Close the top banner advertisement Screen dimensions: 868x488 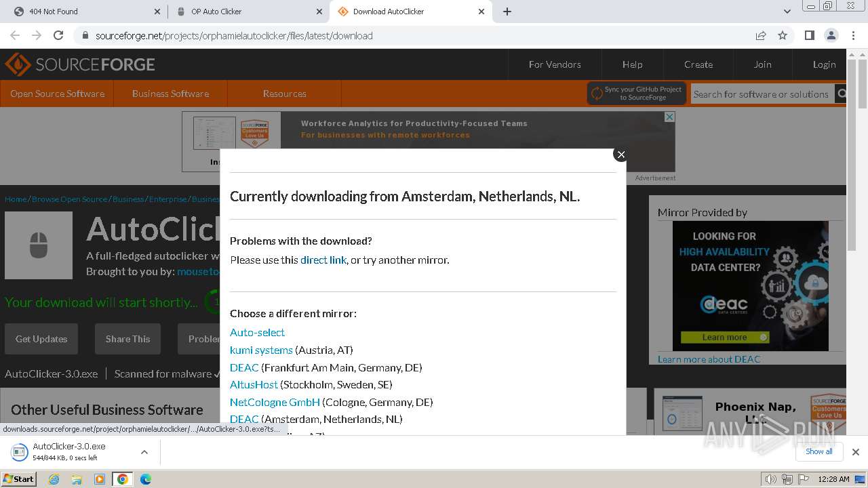[669, 117]
